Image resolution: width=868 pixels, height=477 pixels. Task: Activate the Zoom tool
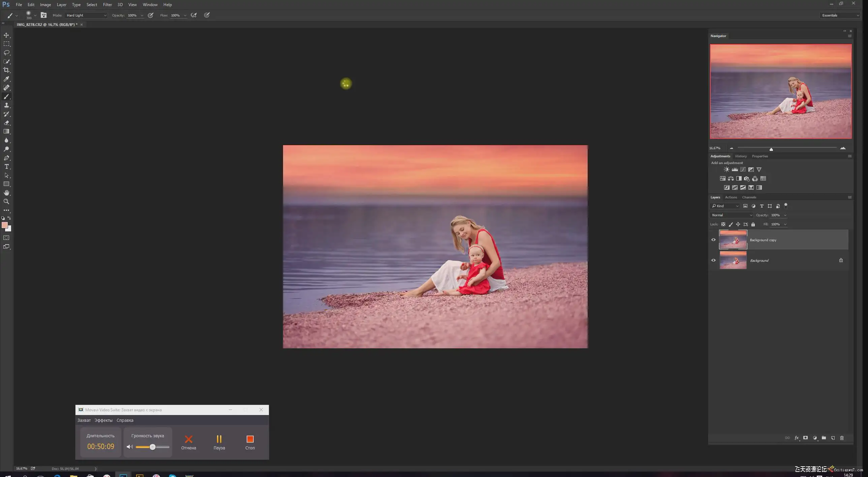(6, 201)
